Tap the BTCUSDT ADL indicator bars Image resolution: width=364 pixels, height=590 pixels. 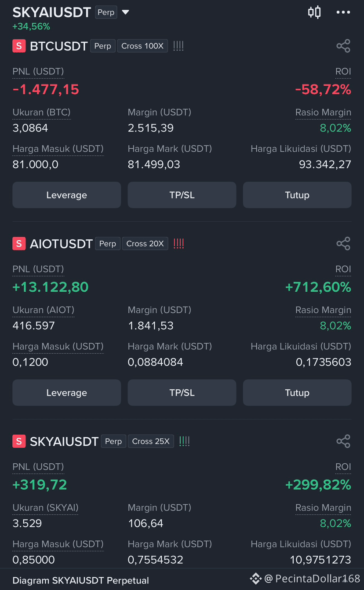coord(178,46)
